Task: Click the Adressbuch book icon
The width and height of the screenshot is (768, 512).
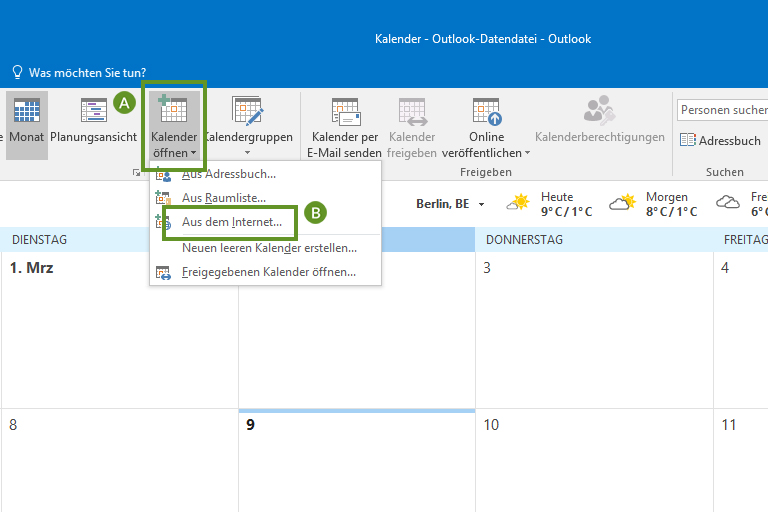Action: (x=688, y=140)
